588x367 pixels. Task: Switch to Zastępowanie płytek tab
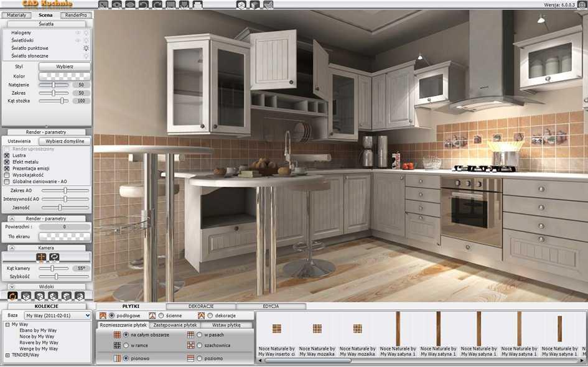tap(175, 325)
